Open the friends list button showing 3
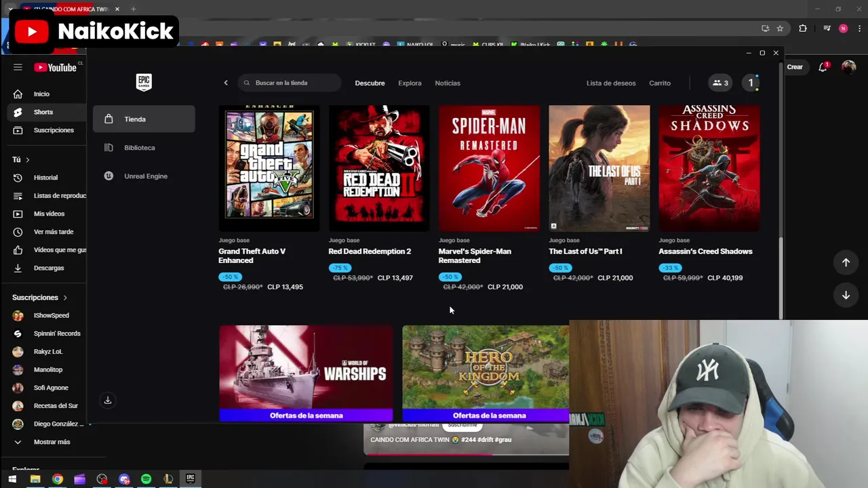This screenshot has width=868, height=488. pyautogui.click(x=719, y=83)
